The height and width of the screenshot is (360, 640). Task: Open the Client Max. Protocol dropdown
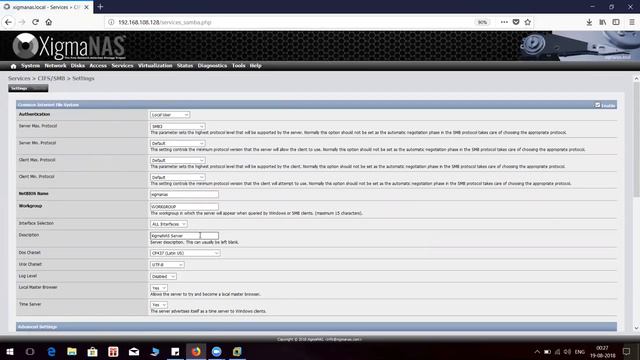[x=178, y=160]
